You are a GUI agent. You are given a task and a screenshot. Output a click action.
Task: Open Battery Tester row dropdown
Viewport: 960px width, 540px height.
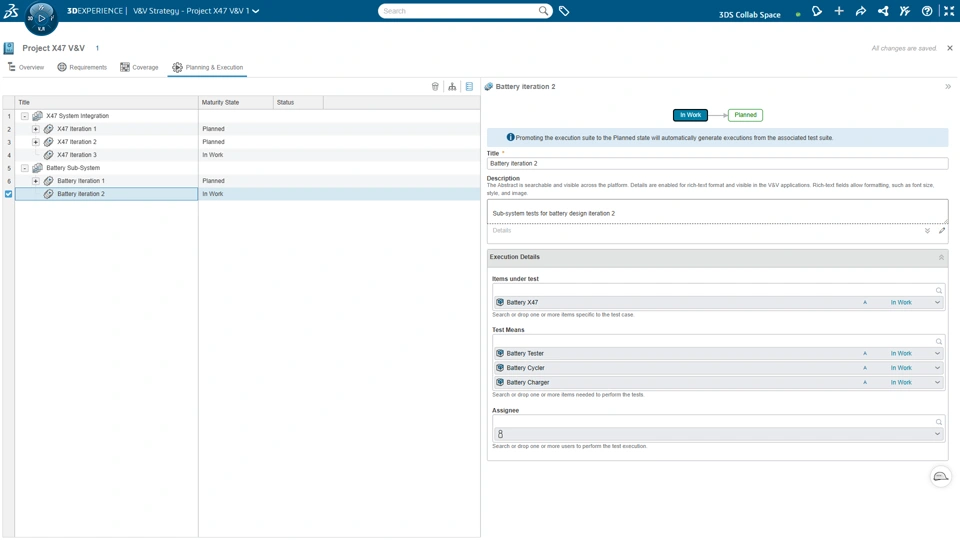point(937,353)
